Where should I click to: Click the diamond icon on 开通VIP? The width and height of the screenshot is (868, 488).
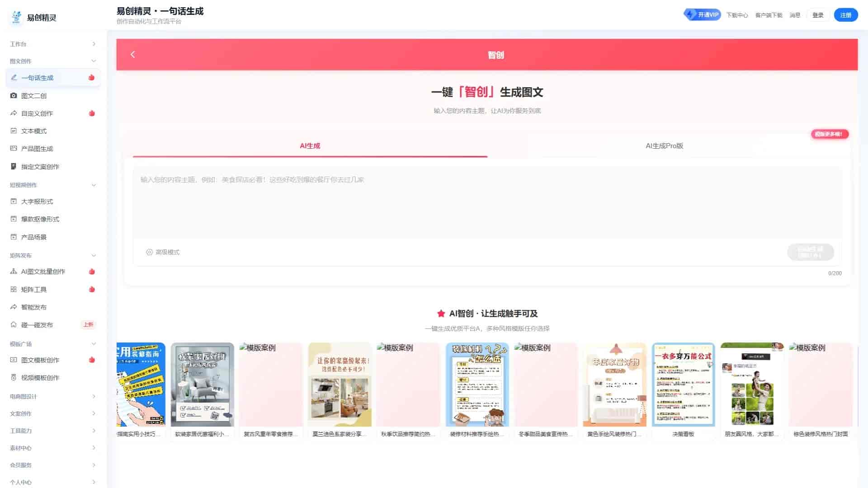pyautogui.click(x=690, y=15)
